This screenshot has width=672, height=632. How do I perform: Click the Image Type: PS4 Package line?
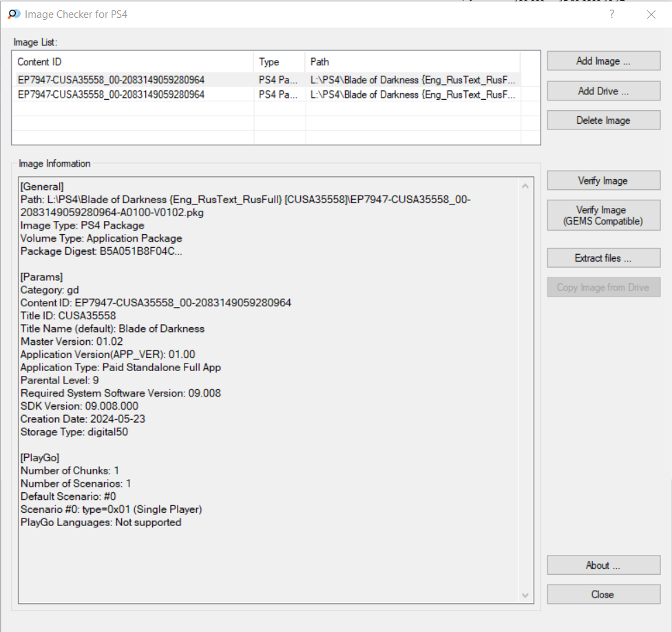click(83, 225)
